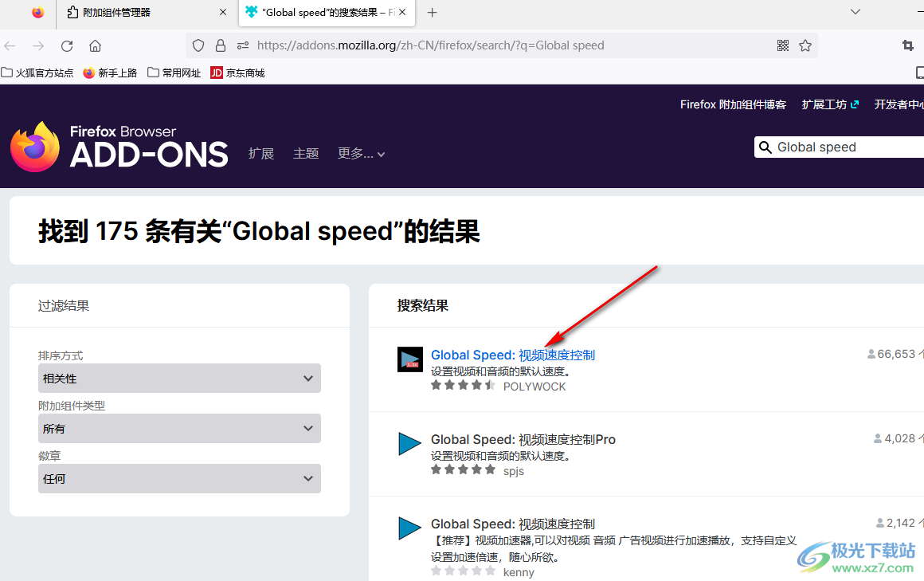924x581 pixels.
Task: Open the Firefox home page
Action: pos(95,45)
